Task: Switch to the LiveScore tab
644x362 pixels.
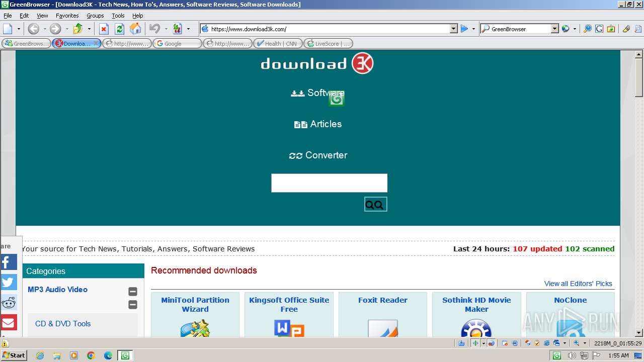Action: [328, 44]
